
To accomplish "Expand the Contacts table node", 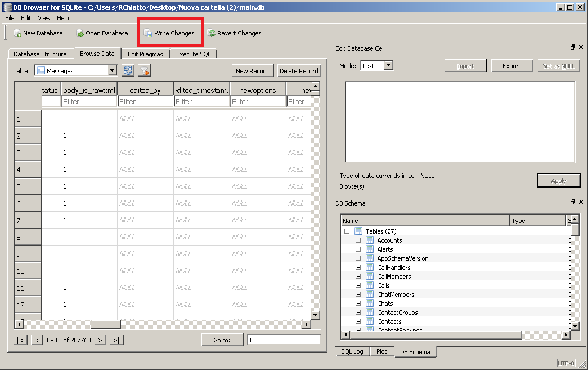I will (358, 322).
